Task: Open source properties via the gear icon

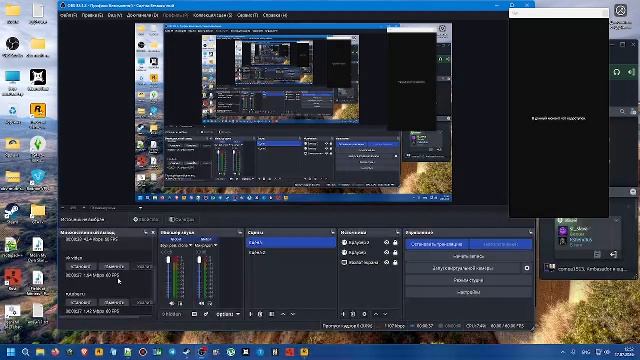Action: [364, 314]
